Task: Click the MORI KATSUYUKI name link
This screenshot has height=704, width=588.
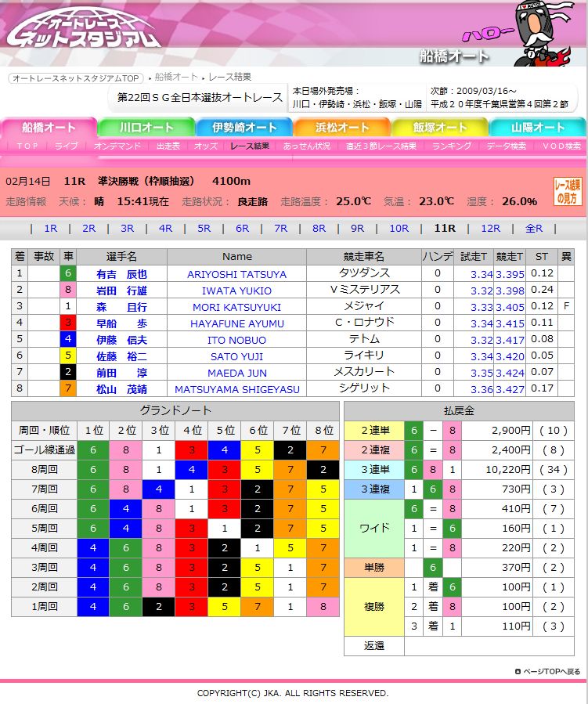Action: 236,308
